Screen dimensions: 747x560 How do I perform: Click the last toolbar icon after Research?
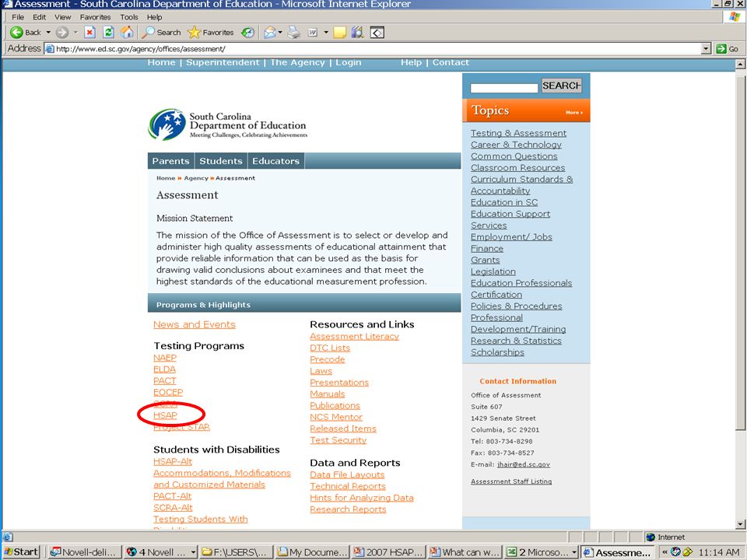(377, 33)
